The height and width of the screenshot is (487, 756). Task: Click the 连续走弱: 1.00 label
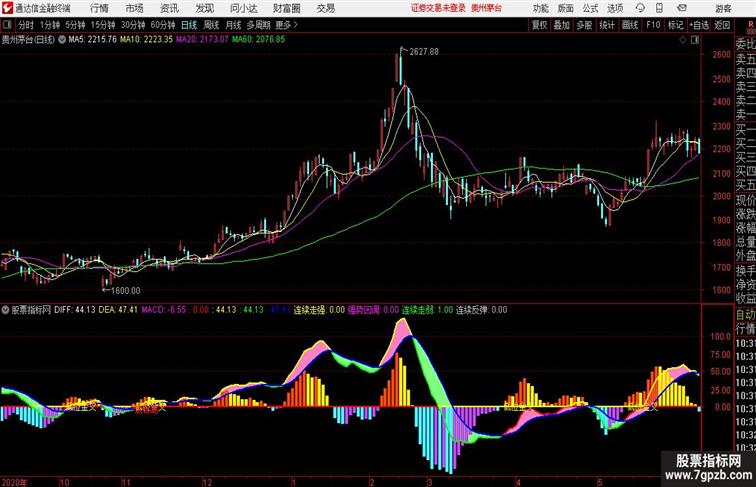coord(428,310)
